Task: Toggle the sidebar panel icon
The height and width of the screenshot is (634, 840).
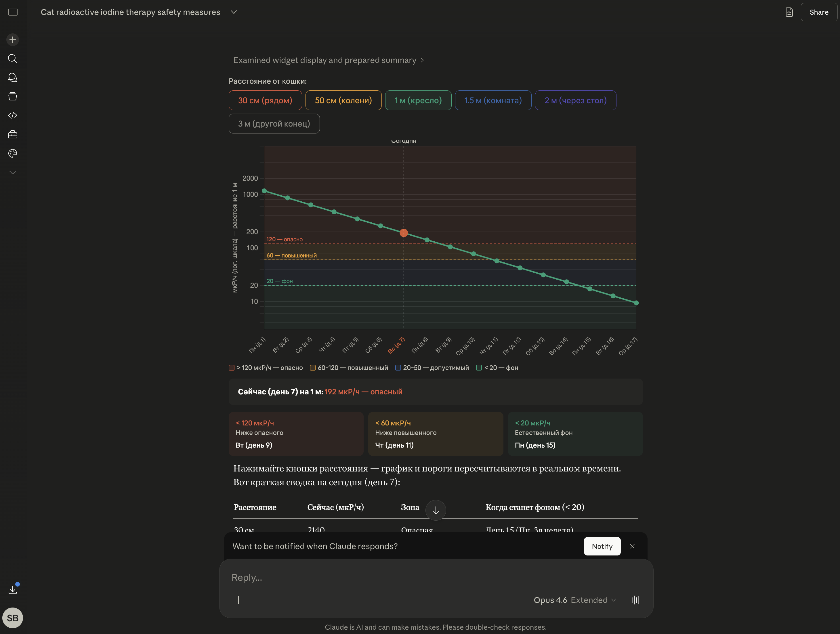Action: point(13,12)
